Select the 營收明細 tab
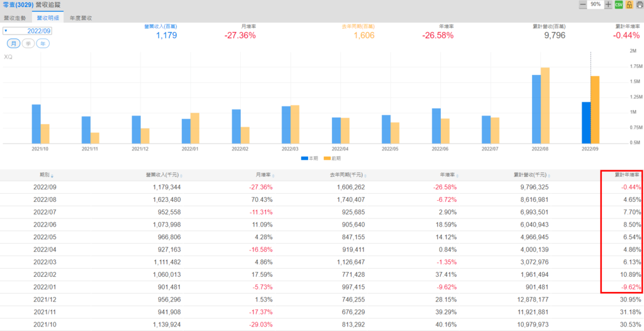Image resolution: width=644 pixels, height=331 pixels. tap(48, 18)
